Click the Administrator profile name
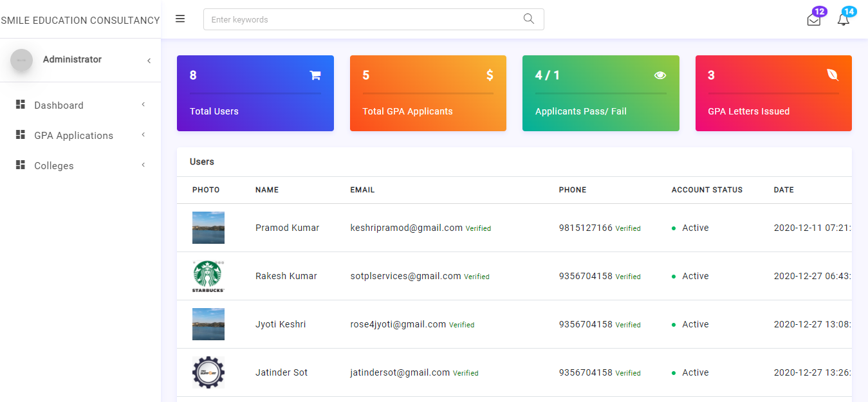Screen dimensions: 868x402 pyautogui.click(x=72, y=59)
